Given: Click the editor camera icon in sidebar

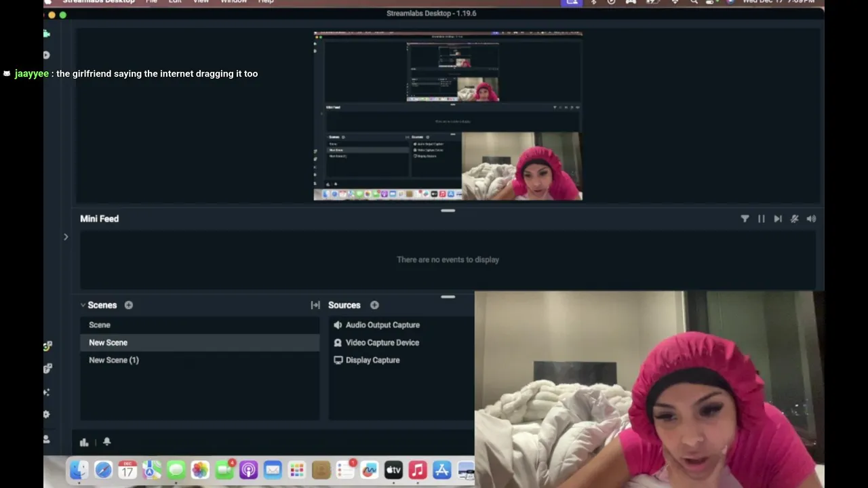Looking at the screenshot, I should 47,33.
